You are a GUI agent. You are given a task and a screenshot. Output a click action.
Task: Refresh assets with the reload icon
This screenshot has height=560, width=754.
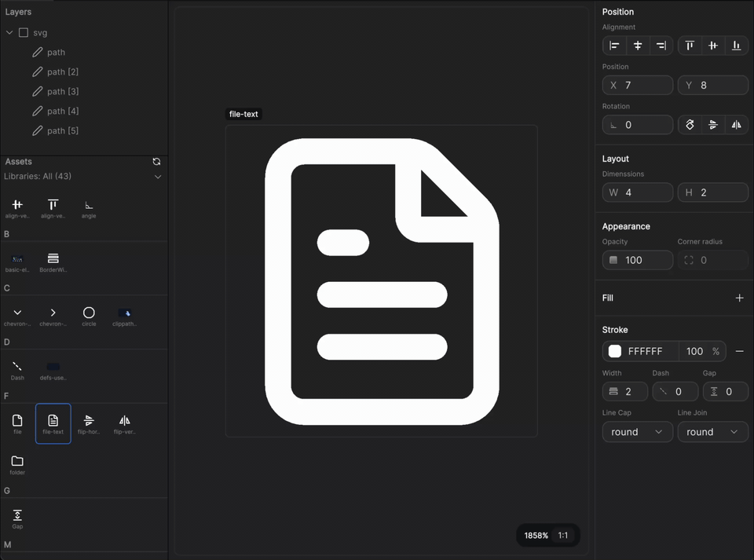pos(156,162)
